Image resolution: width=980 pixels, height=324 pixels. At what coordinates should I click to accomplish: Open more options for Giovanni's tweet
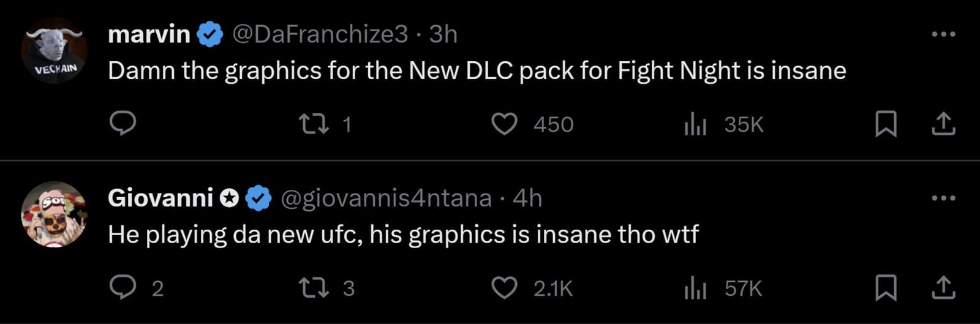pos(943,198)
